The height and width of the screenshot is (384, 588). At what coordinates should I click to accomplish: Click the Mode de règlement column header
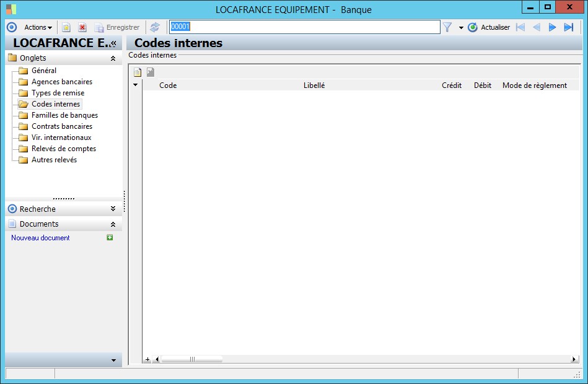pyautogui.click(x=535, y=85)
